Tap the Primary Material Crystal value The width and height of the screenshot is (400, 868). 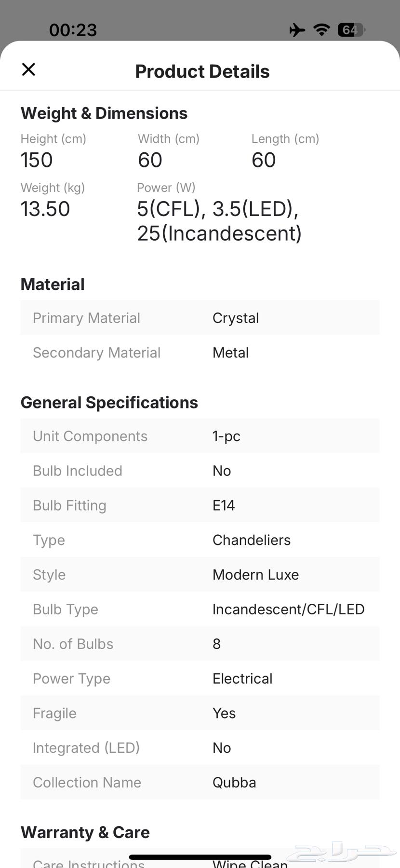236,318
